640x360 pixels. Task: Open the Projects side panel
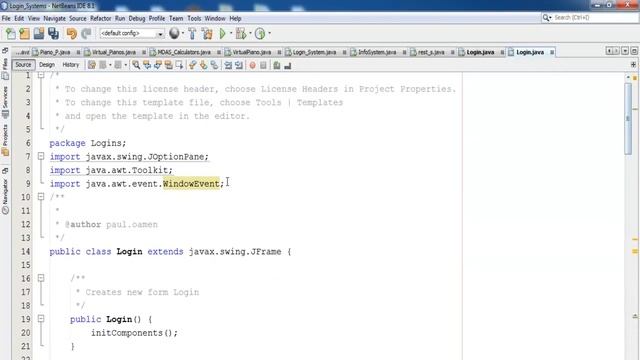(x=5, y=140)
